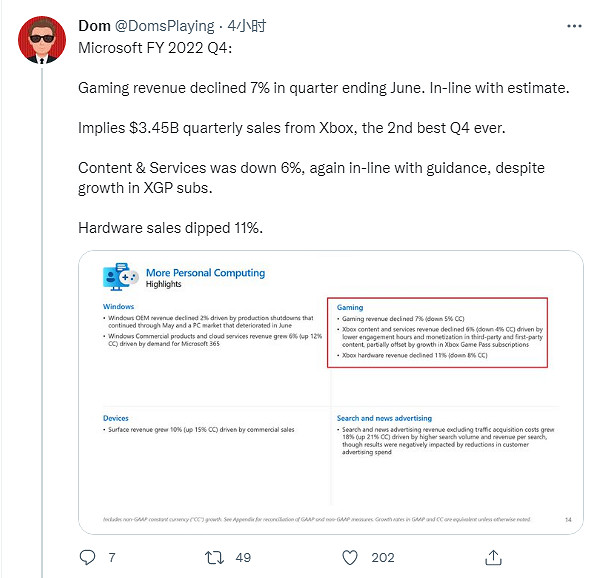Like the tweet with the heart icon
This screenshot has height=578, width=600.
coord(347,556)
